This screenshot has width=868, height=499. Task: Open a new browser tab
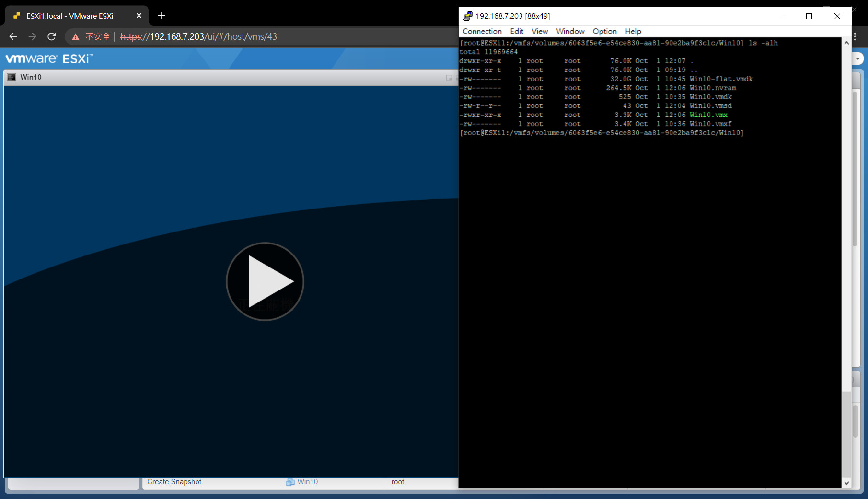pyautogui.click(x=162, y=16)
